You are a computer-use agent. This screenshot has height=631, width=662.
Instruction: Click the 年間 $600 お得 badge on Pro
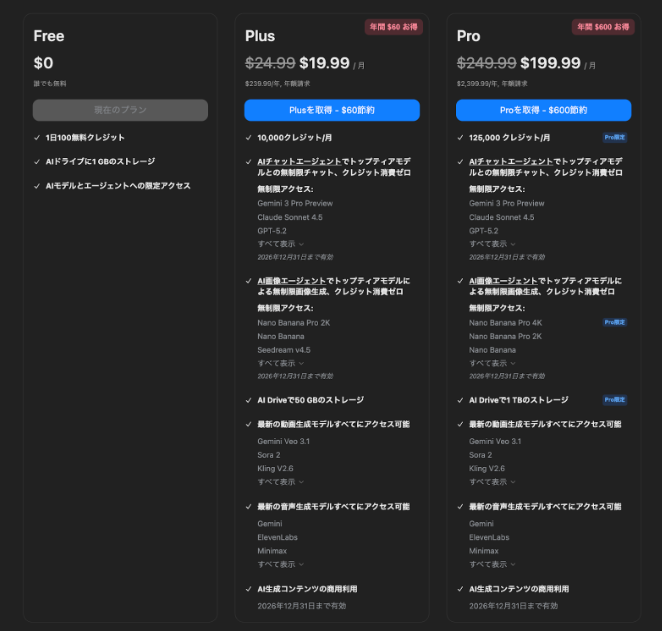603,27
